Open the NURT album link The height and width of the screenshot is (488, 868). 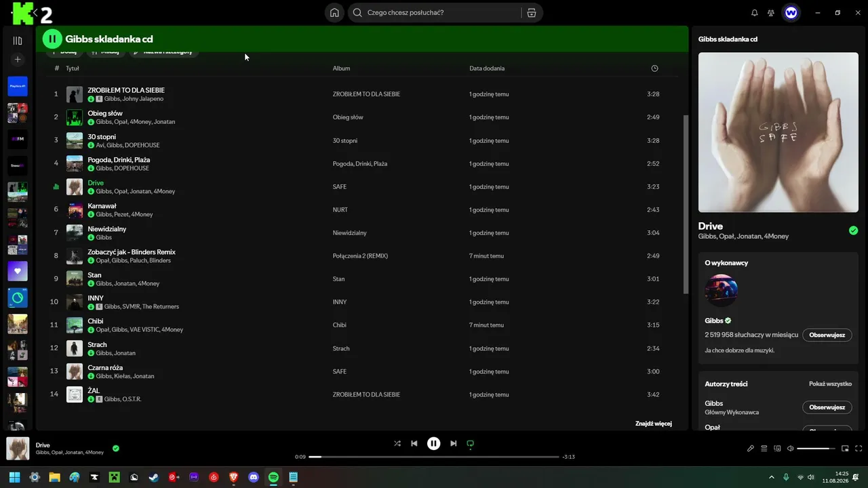(340, 210)
